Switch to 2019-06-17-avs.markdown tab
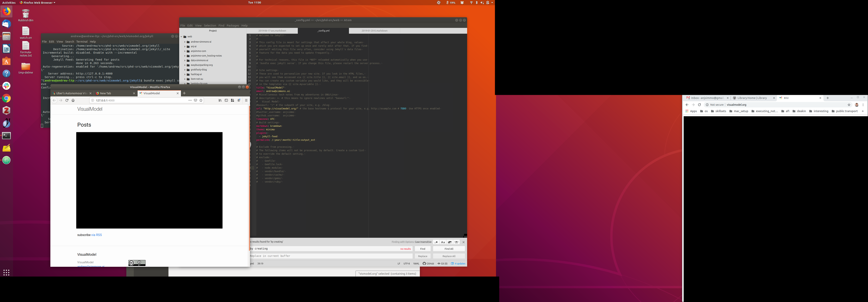868x302 pixels. click(x=272, y=31)
